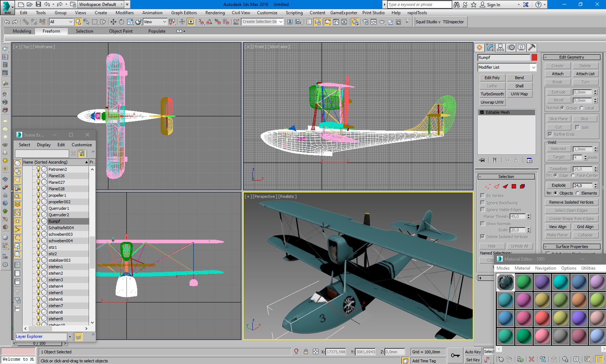The width and height of the screenshot is (606, 364).
Task: Toggle the lightbulb visibility for propeller1
Action: [38, 195]
